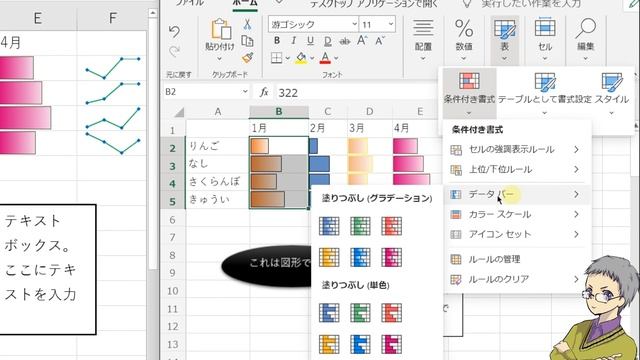The height and width of the screenshot is (360, 640).
Task: Click the Copy icon
Action: pos(247,41)
